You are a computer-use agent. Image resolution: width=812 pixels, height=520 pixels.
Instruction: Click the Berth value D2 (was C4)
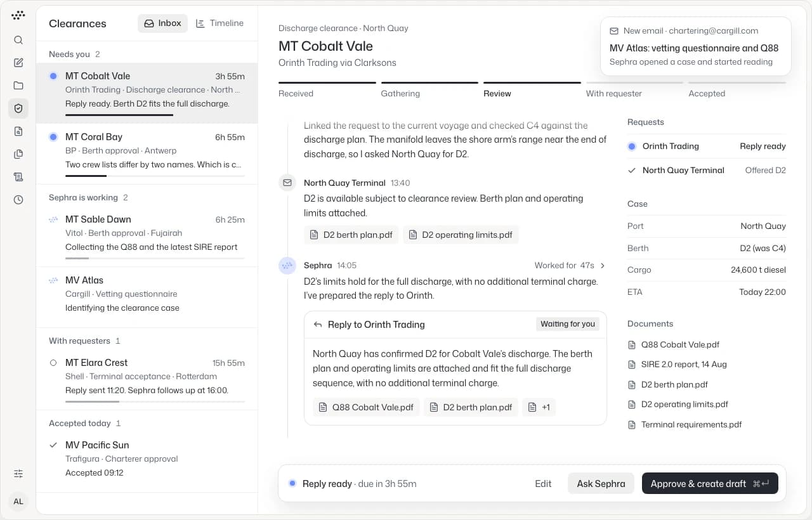click(763, 249)
